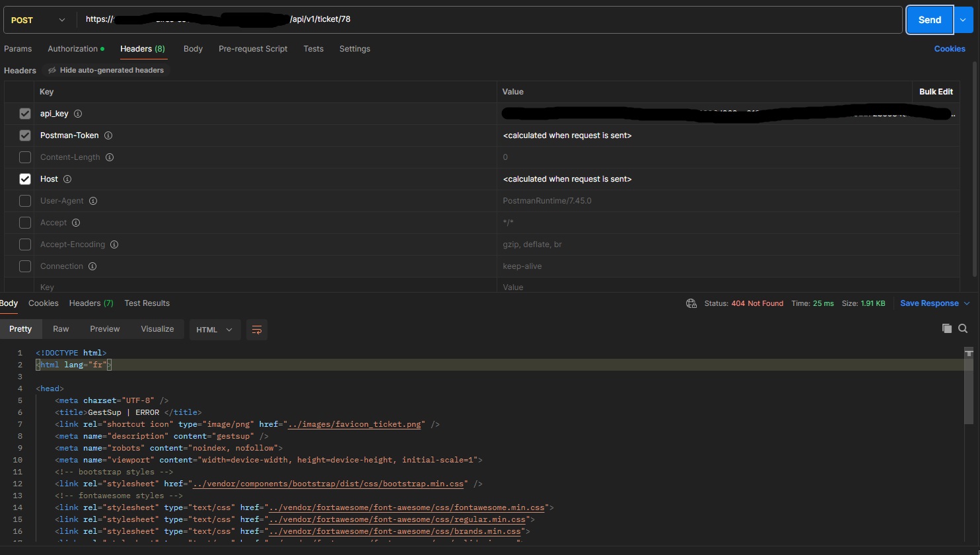The image size is (980, 555).
Task: Click the copy response icon
Action: 946,328
